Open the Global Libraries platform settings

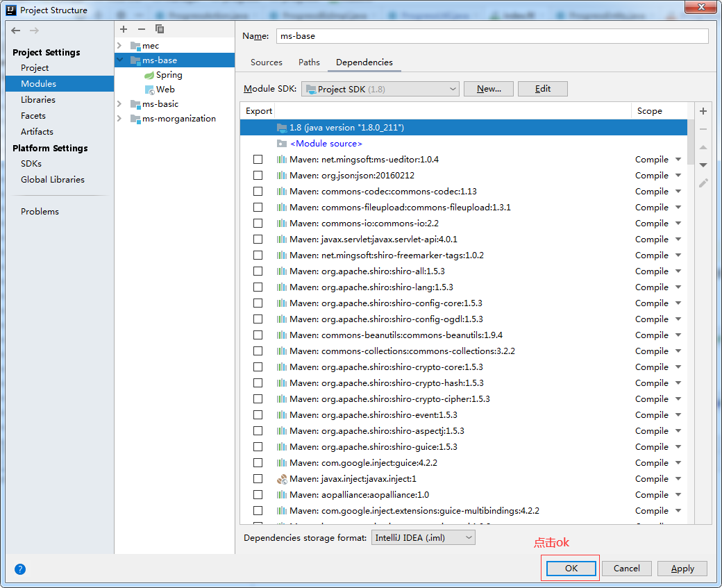[x=53, y=180]
